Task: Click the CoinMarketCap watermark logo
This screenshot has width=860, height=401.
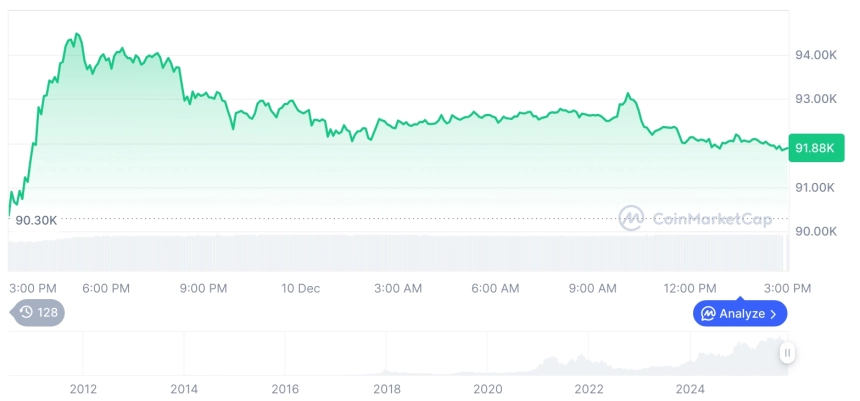Action: tap(630, 218)
